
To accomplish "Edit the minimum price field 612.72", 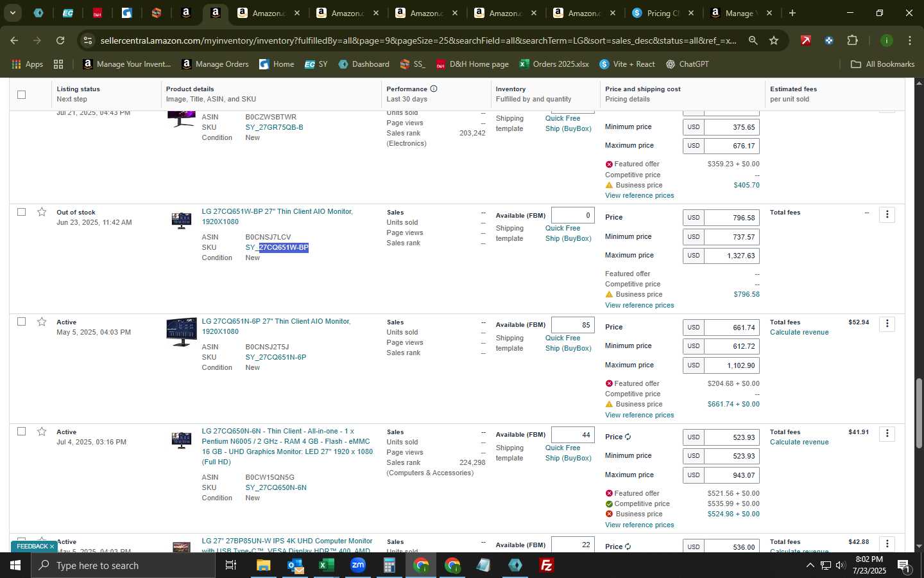I will [x=731, y=346].
